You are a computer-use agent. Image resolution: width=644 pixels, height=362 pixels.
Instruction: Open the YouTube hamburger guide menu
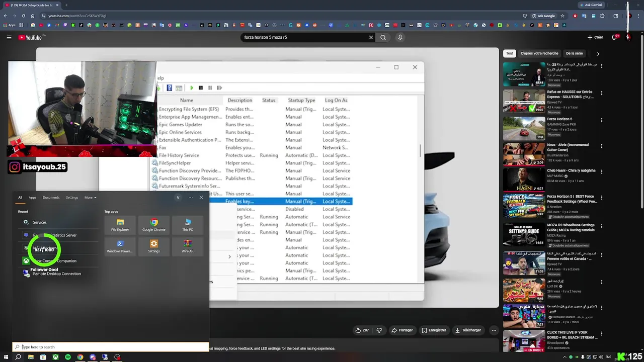9,37
